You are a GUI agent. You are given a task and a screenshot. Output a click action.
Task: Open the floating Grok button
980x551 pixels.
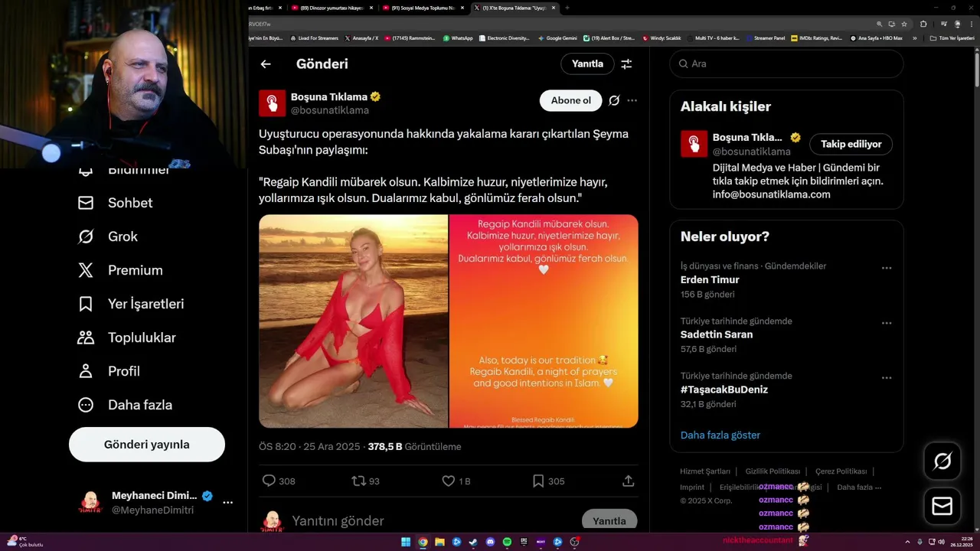[x=942, y=461]
